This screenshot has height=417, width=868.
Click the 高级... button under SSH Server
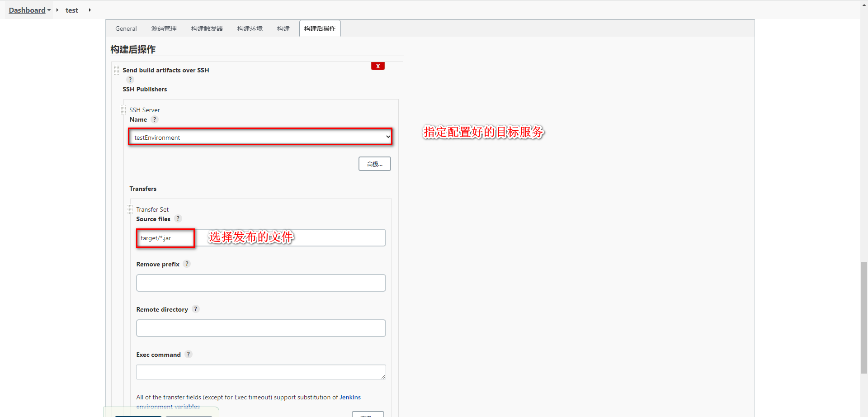(375, 164)
